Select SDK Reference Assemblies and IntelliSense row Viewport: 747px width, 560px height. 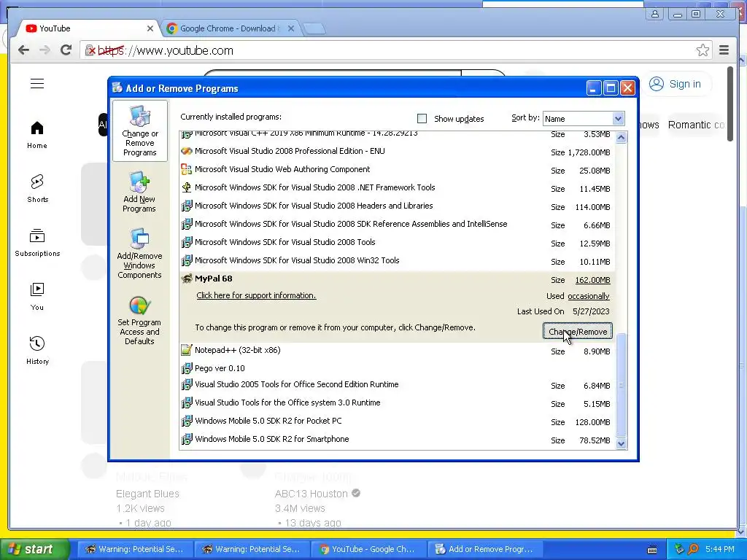[398, 224]
